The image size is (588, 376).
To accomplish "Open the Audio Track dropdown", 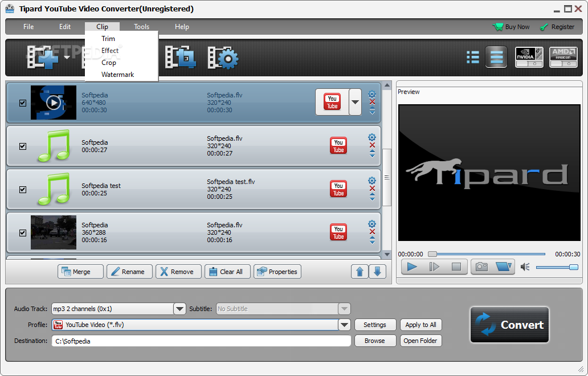I will click(x=179, y=309).
